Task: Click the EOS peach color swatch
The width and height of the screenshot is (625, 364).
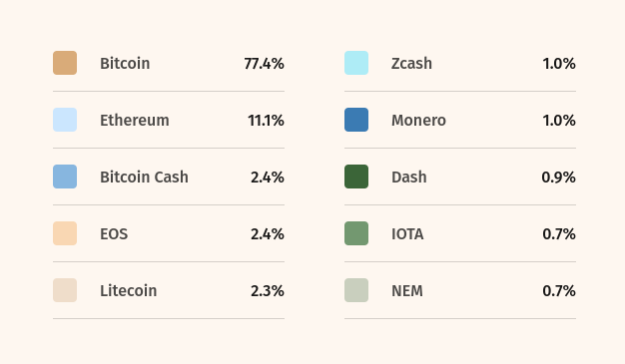Action: coord(65,233)
